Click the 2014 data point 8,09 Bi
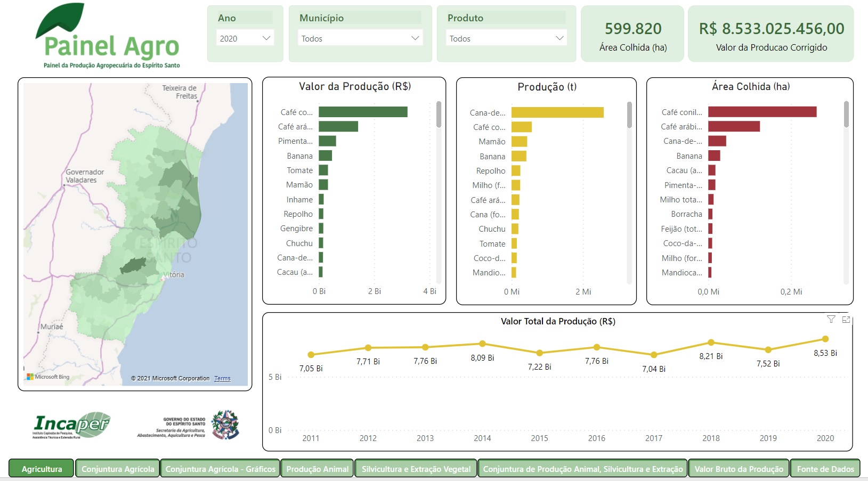 (482, 344)
